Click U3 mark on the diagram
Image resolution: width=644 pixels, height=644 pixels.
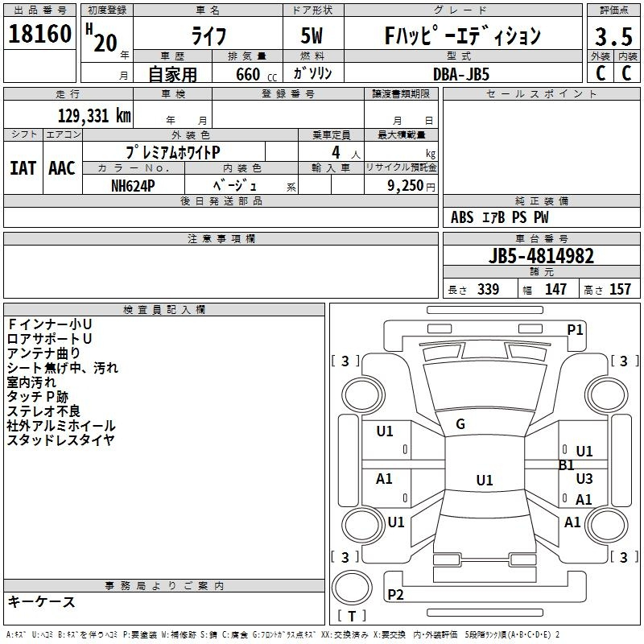tap(584, 478)
